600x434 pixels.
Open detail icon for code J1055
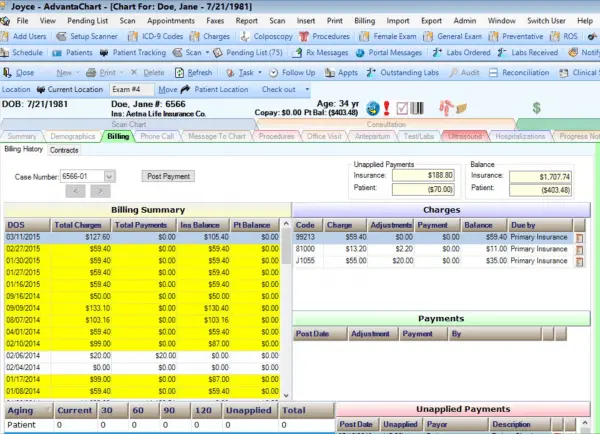579,262
